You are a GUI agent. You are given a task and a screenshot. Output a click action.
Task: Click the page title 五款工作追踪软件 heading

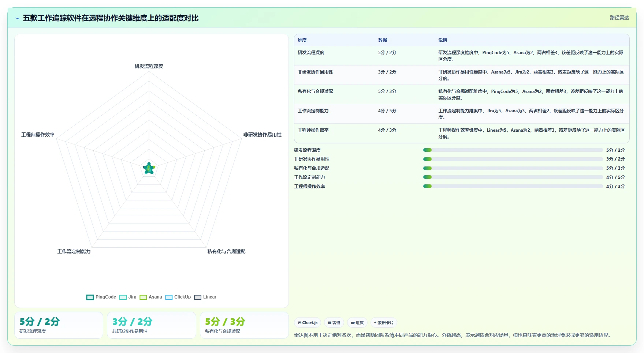(111, 18)
